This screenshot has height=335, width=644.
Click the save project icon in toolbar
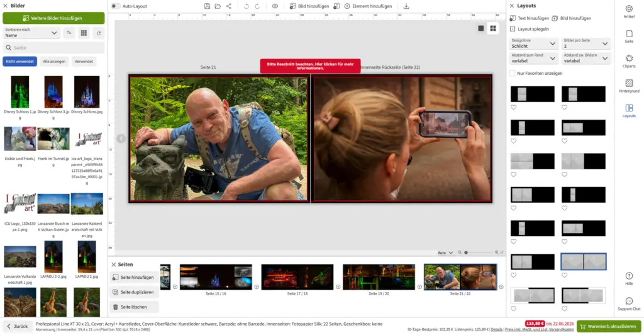207,6
